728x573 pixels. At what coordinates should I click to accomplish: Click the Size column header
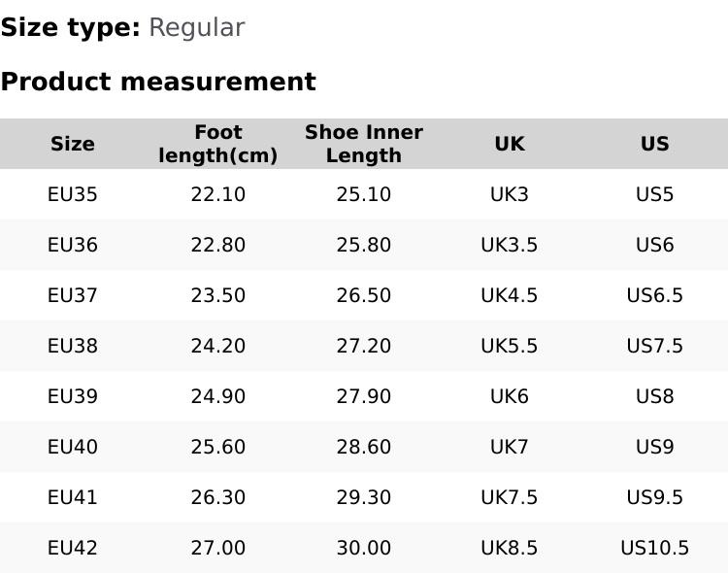(x=73, y=144)
